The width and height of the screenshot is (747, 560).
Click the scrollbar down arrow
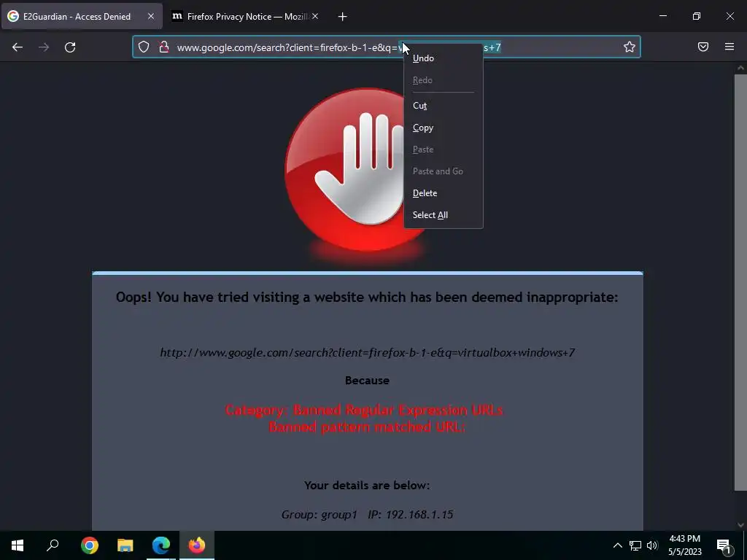pos(740,525)
